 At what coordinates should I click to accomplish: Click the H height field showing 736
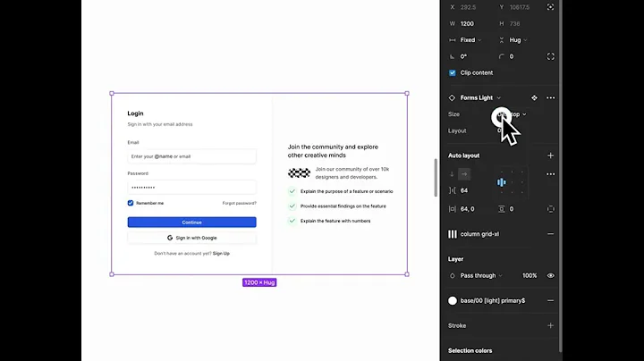[x=514, y=23]
